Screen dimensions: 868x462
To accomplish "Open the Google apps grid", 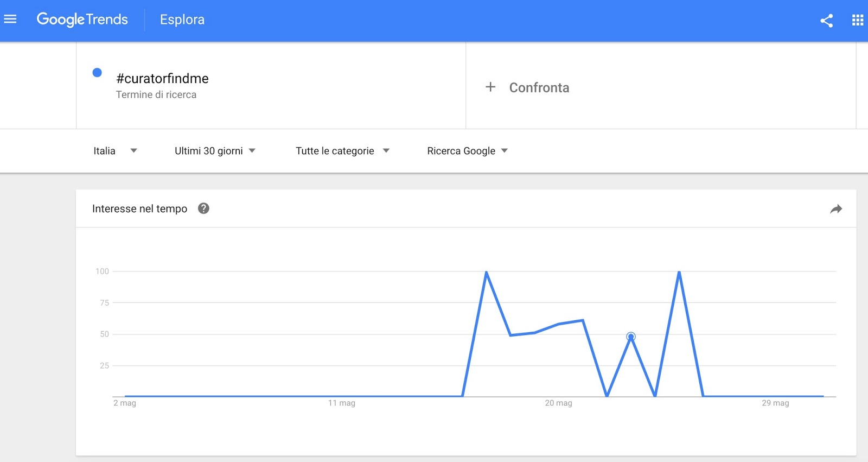I will pos(857,21).
